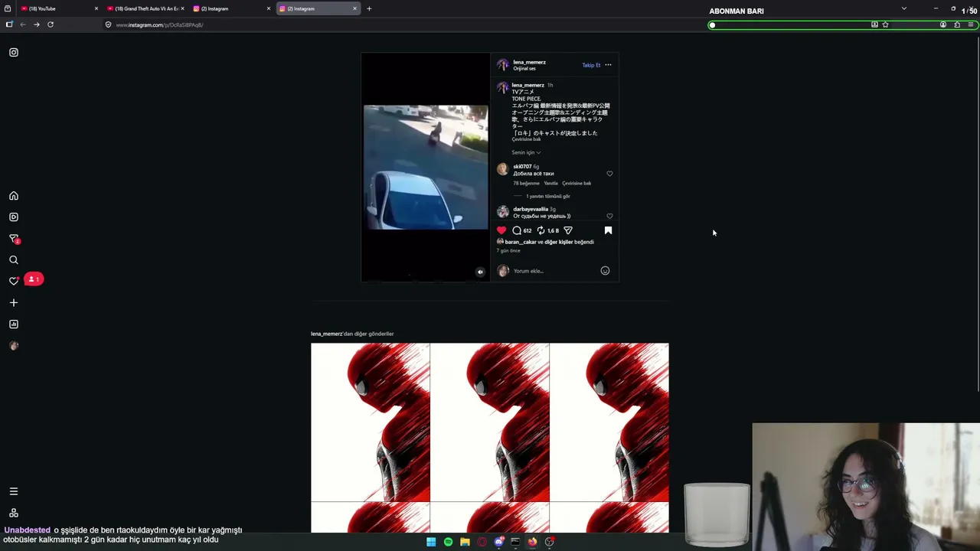Viewport: 980px width, 551px height.
Task: Open notifications heart icon in sidebar
Action: click(x=14, y=281)
